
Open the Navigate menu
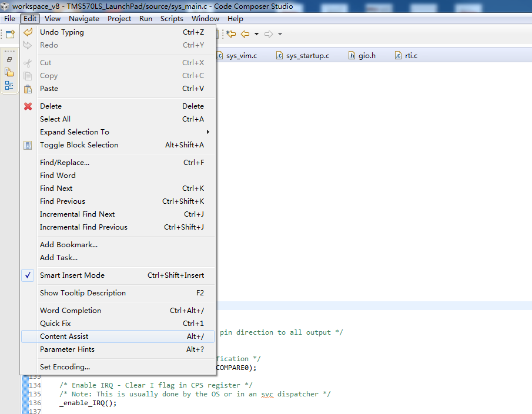coord(84,19)
